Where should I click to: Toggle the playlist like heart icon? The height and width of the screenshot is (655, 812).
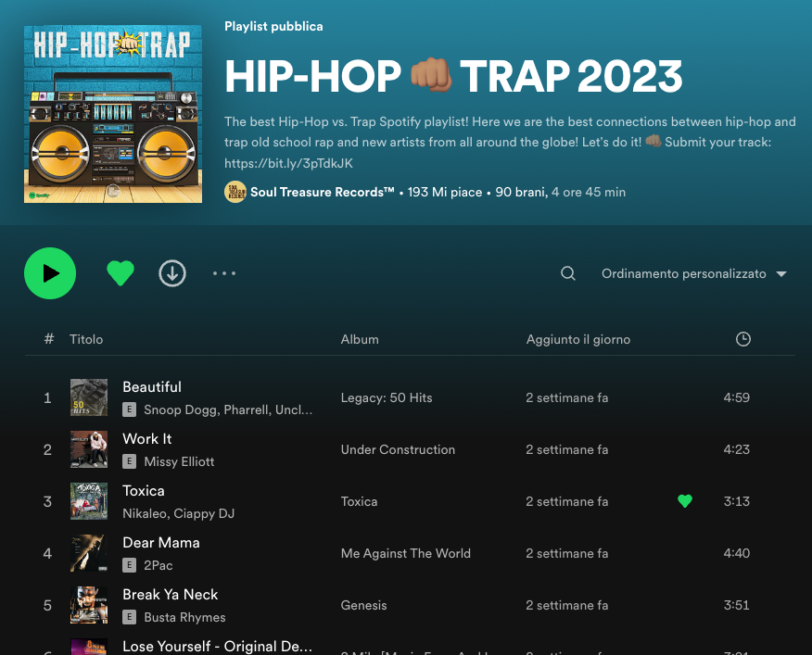(x=121, y=273)
